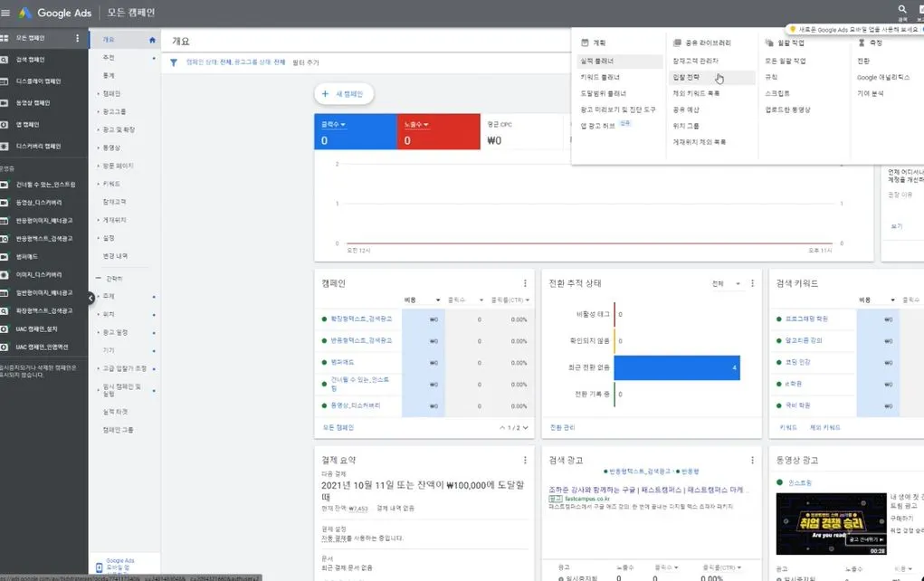
Task: Click the 제외 키워드 link in keyword card
Action: tap(825, 428)
